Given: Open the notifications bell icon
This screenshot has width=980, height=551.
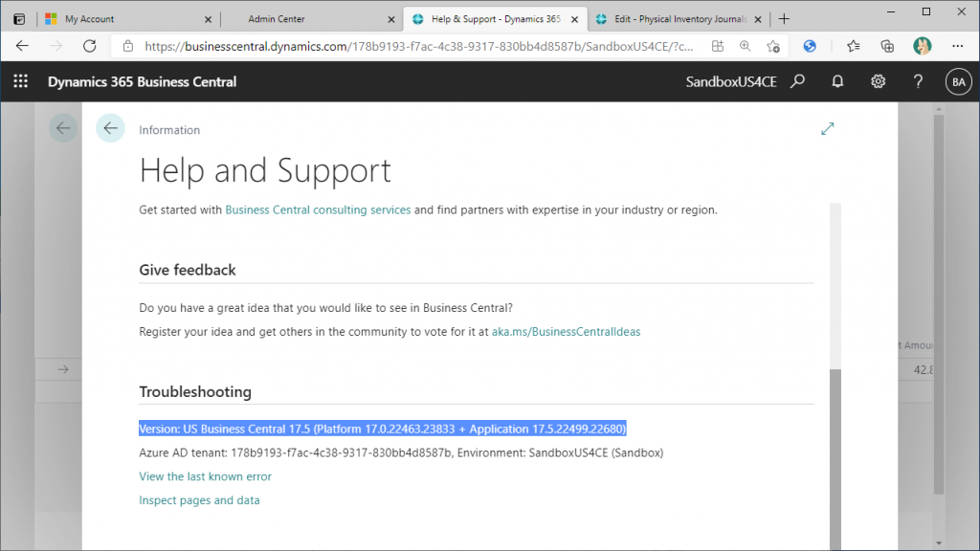Looking at the screenshot, I should click(837, 81).
